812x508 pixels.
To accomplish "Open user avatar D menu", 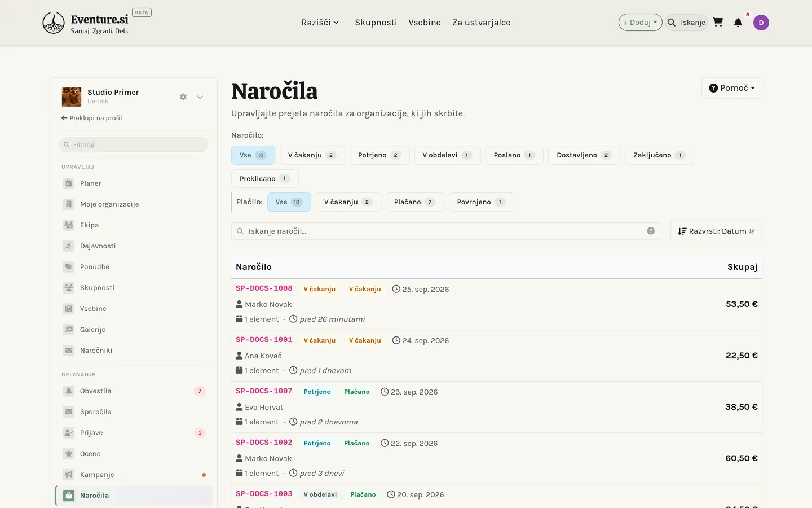I will click(761, 23).
